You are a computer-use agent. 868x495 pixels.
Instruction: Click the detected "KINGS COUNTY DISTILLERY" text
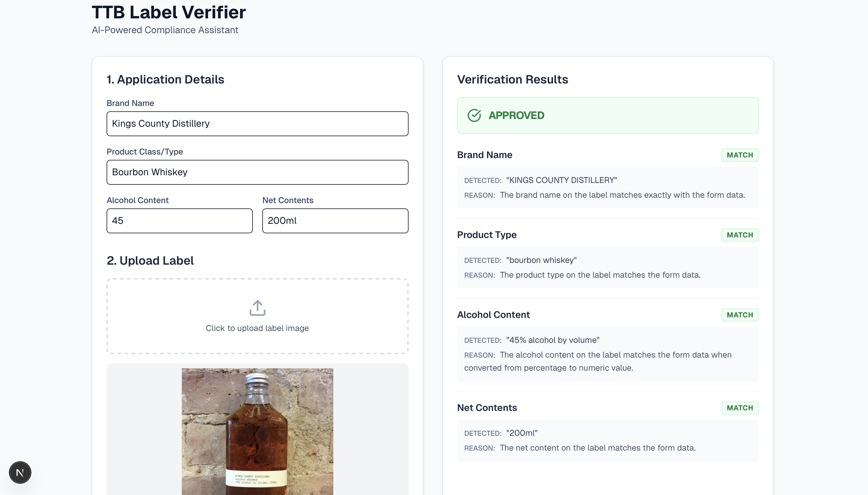click(562, 180)
